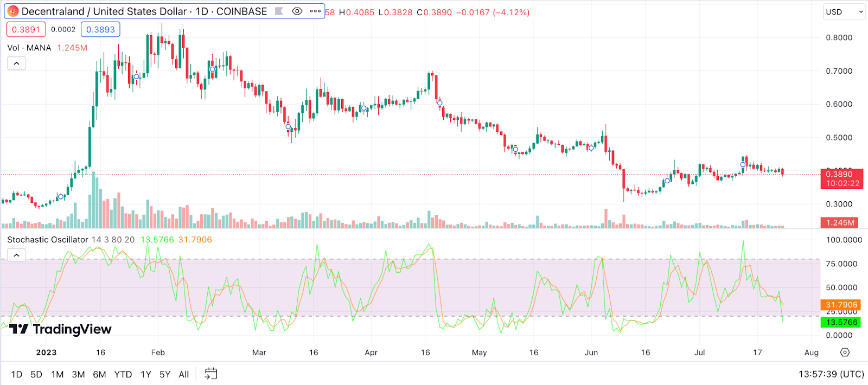Click the Vol · MANA legend label
The width and height of the screenshot is (868, 385).
point(29,48)
